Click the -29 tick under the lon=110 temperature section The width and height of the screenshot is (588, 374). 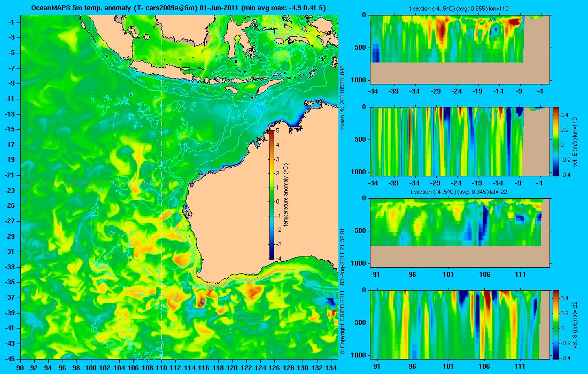[x=435, y=91]
